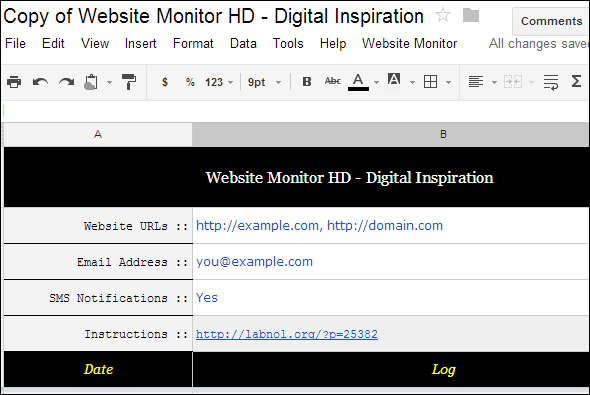Expand the background color dropdown arrow
Image resolution: width=590 pixels, height=395 pixels.
click(412, 82)
